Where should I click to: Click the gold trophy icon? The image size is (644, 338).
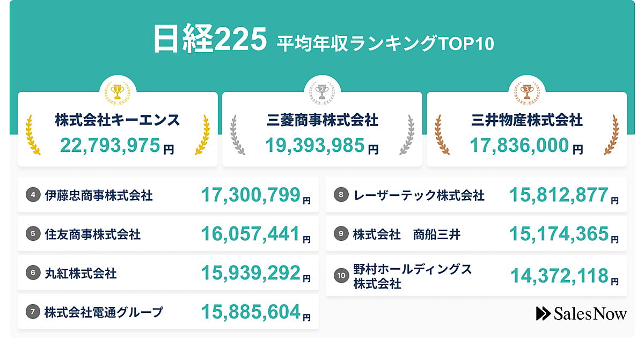pos(118,92)
